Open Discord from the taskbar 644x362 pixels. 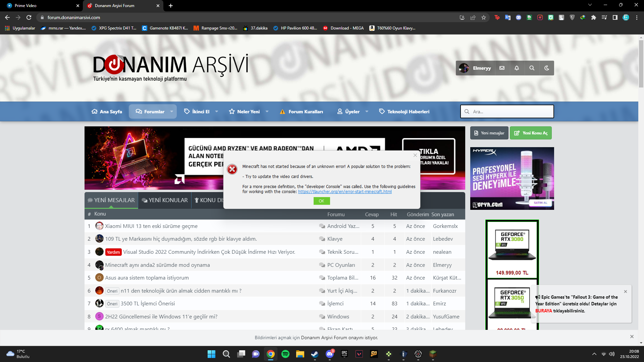coord(330,354)
